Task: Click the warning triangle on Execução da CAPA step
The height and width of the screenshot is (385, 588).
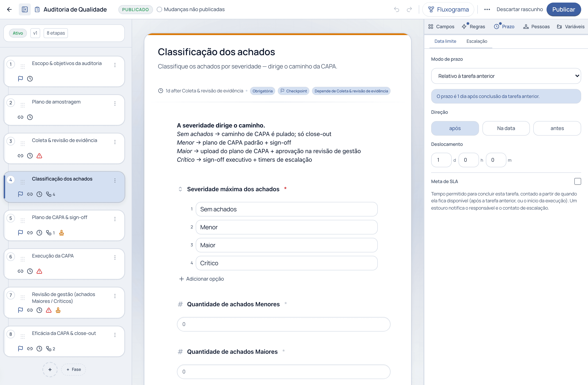Action: pyautogui.click(x=39, y=271)
